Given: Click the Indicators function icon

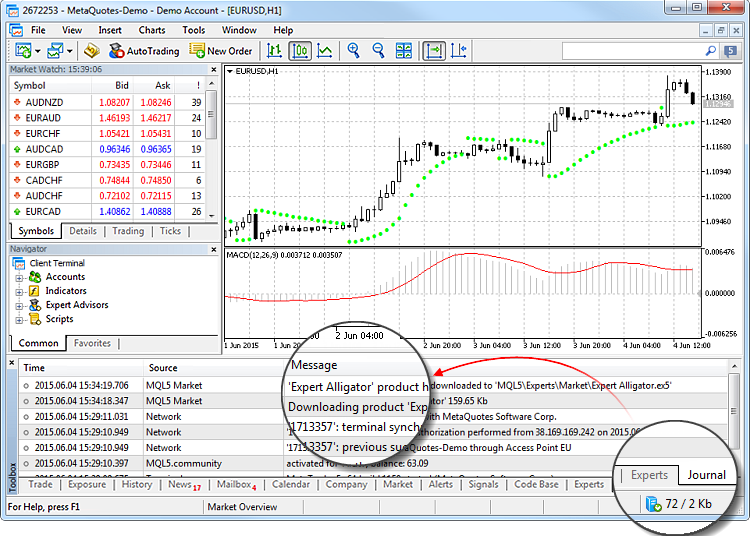Looking at the screenshot, I should tap(34, 291).
